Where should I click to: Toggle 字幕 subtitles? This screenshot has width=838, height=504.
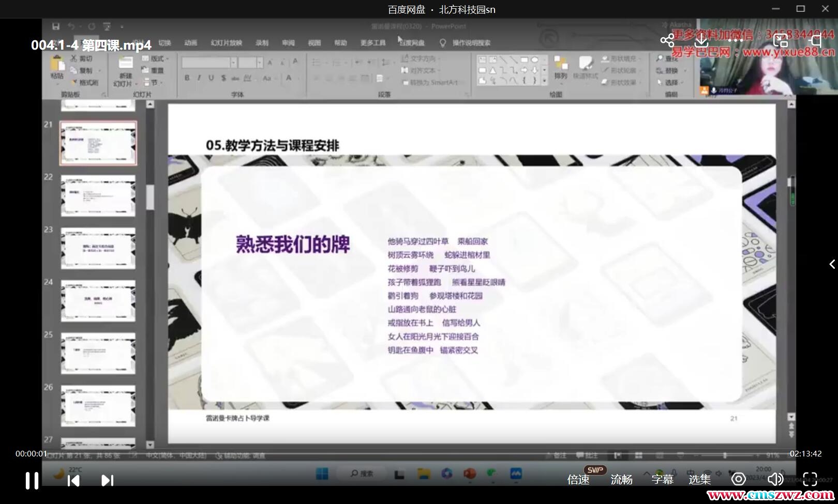(x=662, y=480)
